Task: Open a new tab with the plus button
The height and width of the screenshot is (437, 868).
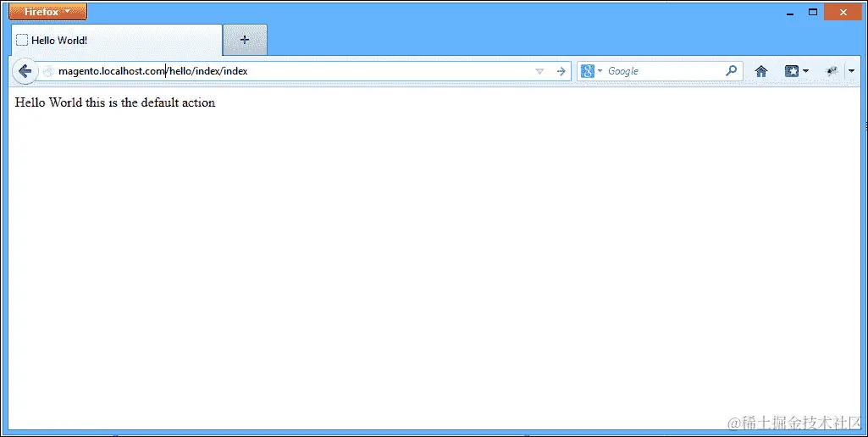Action: [245, 40]
